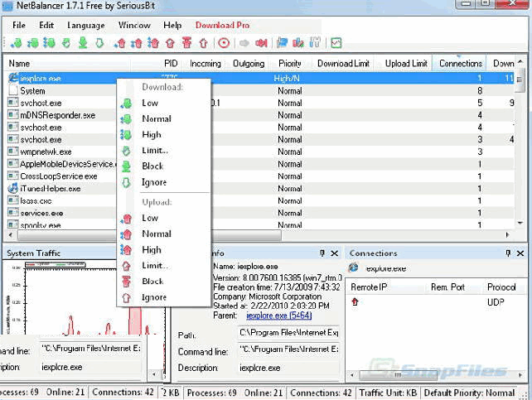Sort by the Name column header
The width and height of the screenshot is (532, 400).
coord(68,64)
